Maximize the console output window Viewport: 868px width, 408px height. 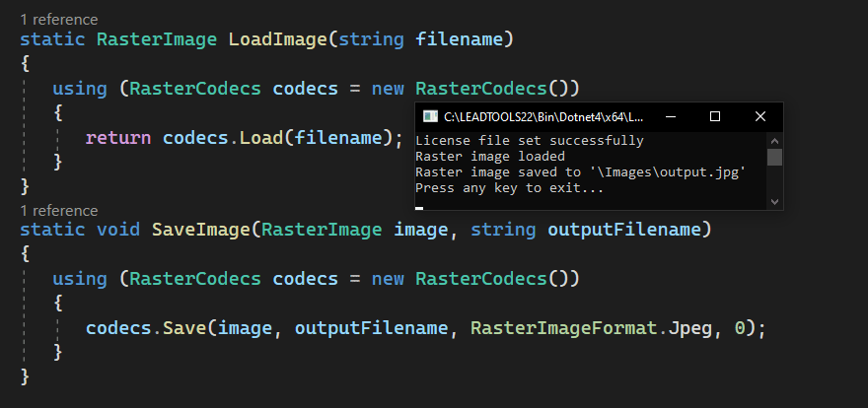(715, 116)
